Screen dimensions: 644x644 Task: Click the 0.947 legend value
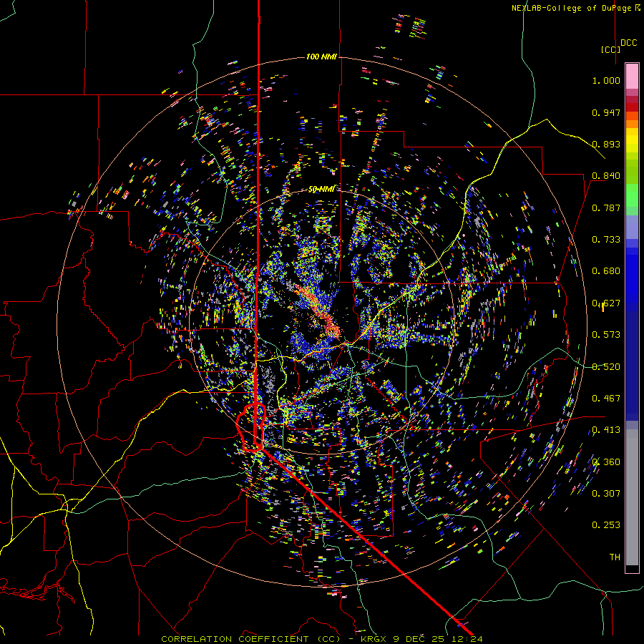[x=606, y=112]
